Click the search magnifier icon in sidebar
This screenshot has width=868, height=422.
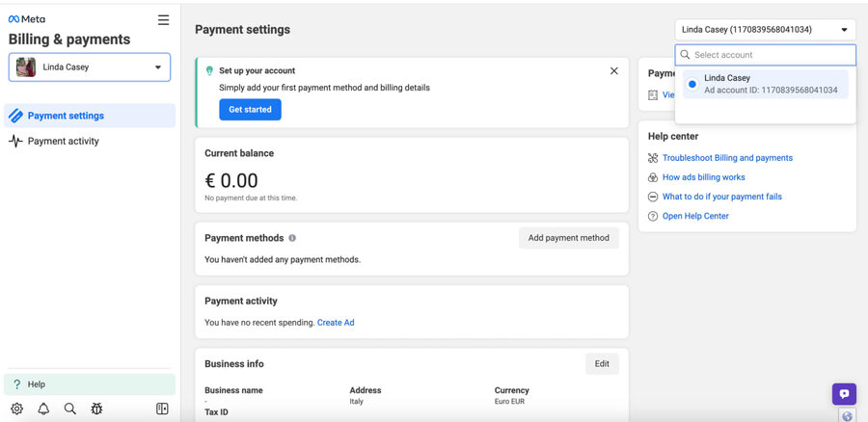tap(69, 409)
